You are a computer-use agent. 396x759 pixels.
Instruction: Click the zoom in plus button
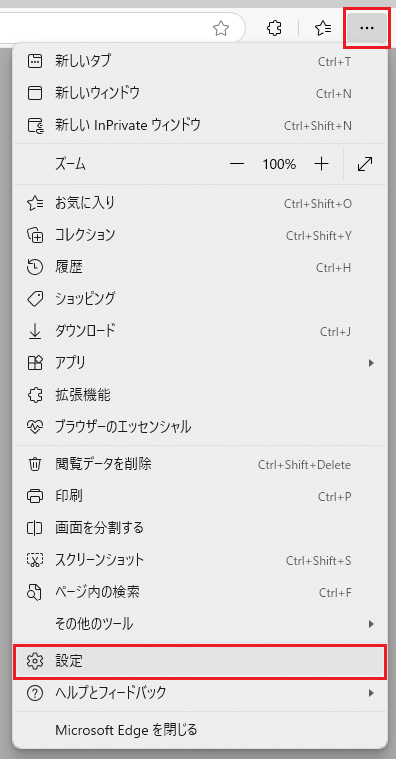click(321, 164)
